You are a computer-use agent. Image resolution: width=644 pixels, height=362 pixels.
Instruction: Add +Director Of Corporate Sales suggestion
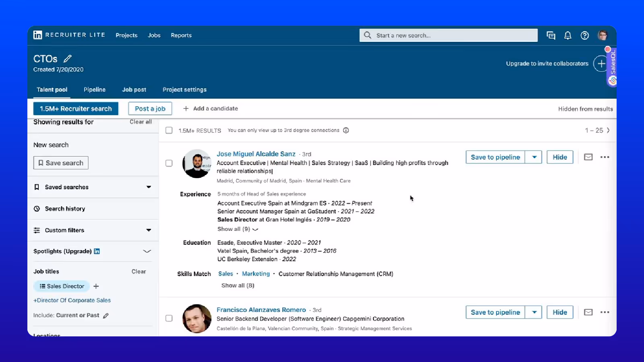(x=72, y=300)
